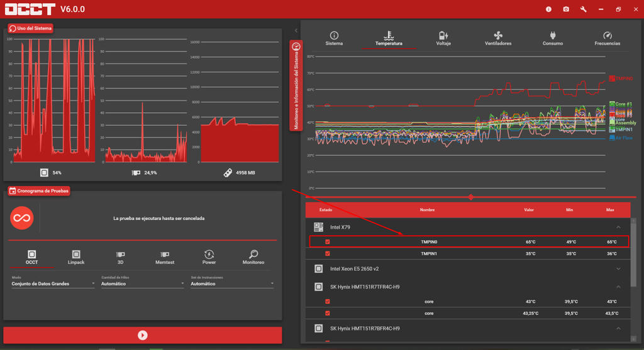Viewport: 644px width, 350px height.
Task: Uncheck the second core sensor checkbox
Action: click(x=327, y=313)
